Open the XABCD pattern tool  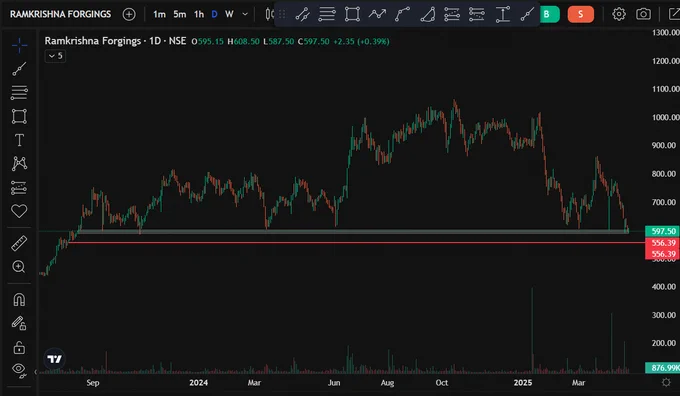coord(19,164)
